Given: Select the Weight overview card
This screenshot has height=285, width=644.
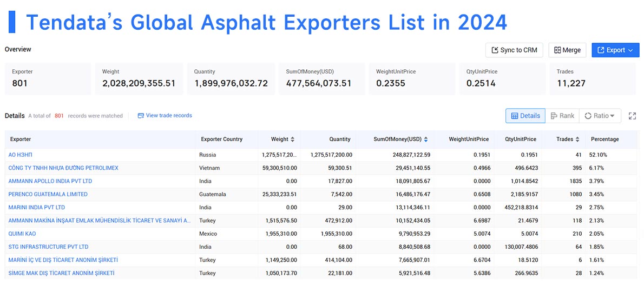Looking at the screenshot, I should click(139, 78).
